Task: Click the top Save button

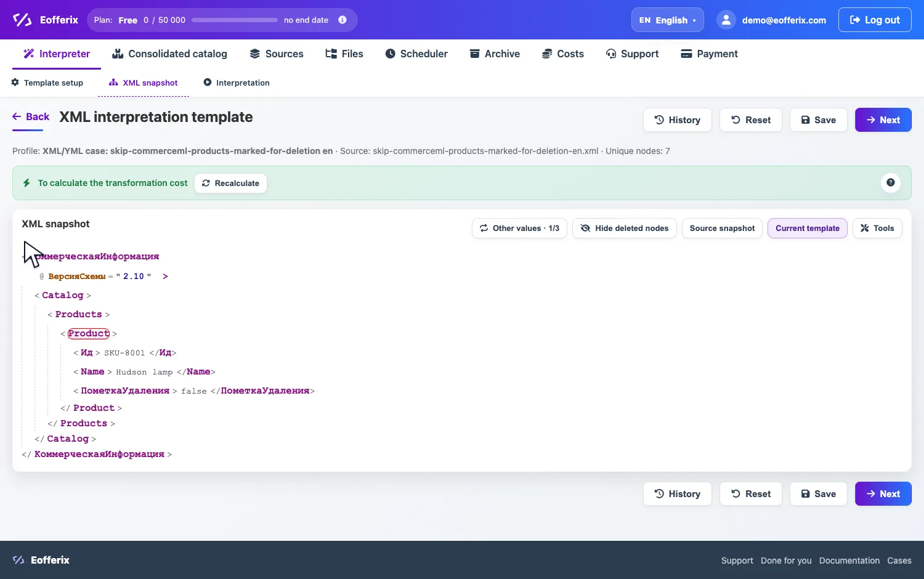Action: [819, 120]
